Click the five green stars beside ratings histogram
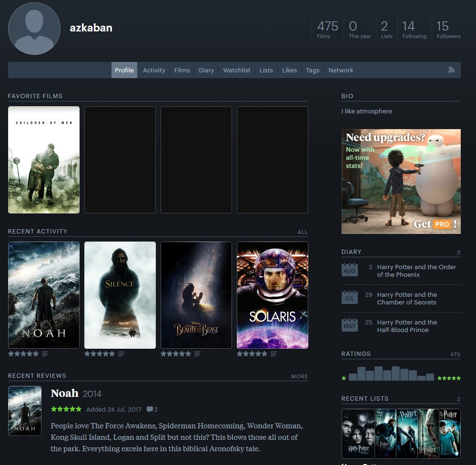This screenshot has width=476, height=465. 449,378
